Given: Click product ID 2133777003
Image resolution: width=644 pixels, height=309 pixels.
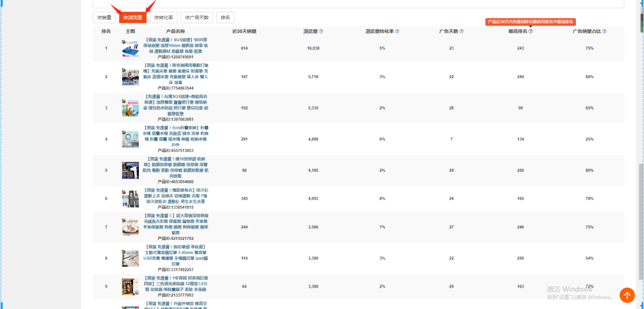Looking at the screenshot, I should (x=175, y=295).
